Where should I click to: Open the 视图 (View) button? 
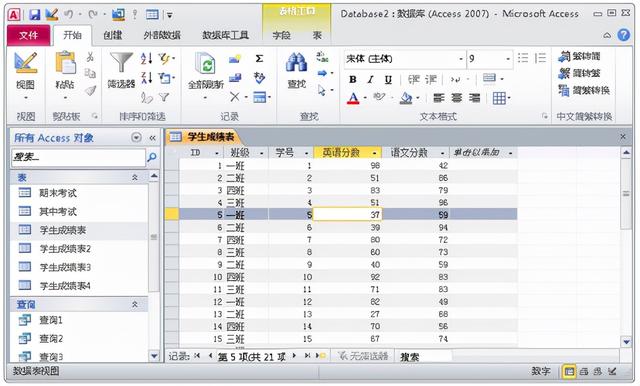pyautogui.click(x=25, y=75)
